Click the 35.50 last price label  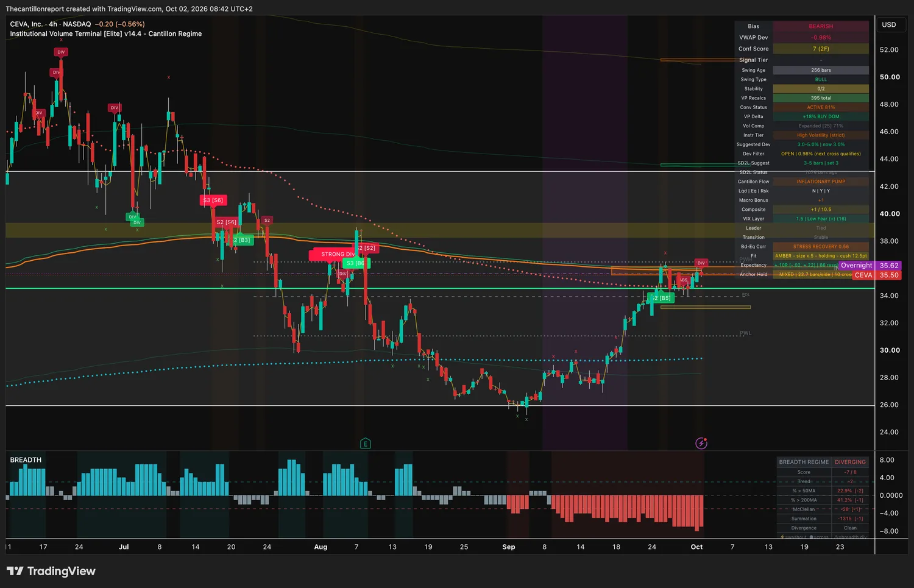click(889, 275)
